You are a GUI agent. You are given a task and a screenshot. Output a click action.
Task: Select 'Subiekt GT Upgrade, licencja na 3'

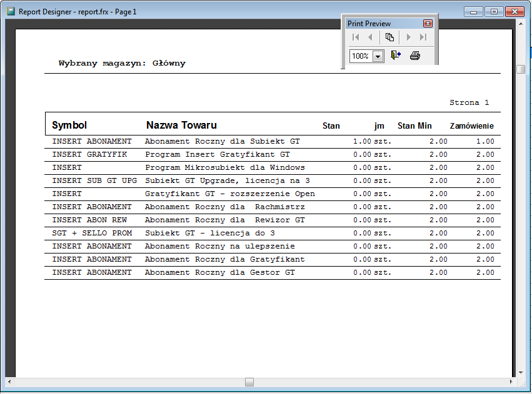click(228, 181)
